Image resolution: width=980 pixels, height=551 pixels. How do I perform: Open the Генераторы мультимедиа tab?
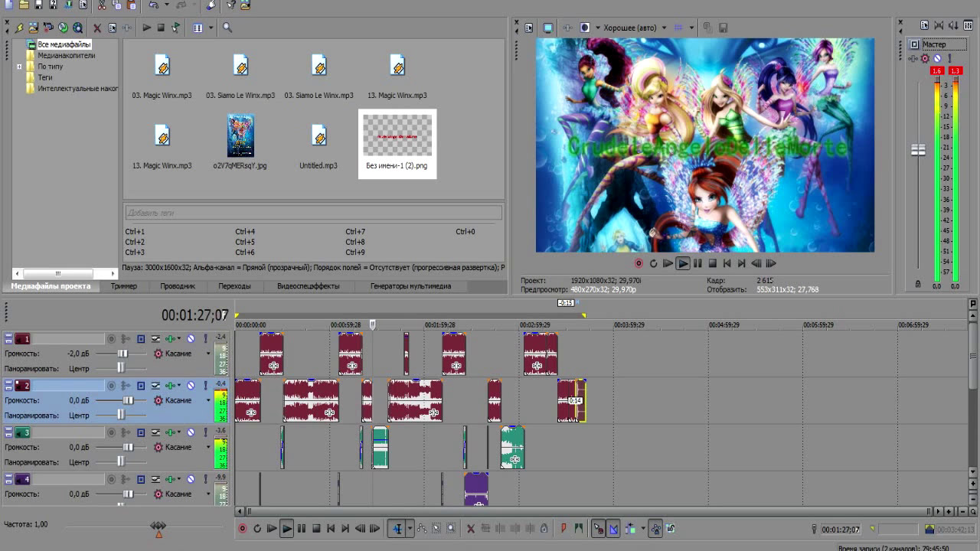click(x=410, y=286)
